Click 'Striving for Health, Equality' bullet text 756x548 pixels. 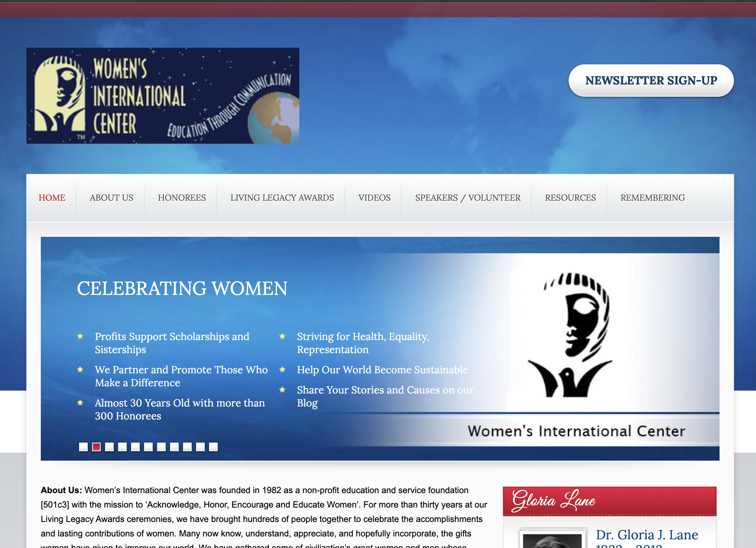[x=363, y=343]
